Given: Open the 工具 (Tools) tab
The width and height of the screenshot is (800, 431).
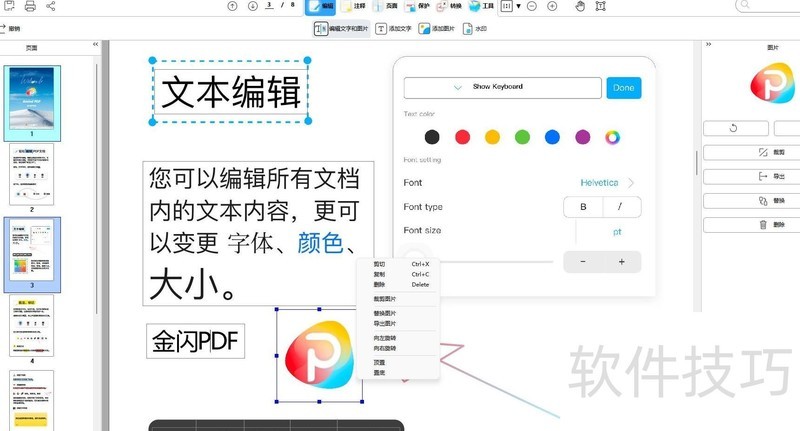Looking at the screenshot, I should click(481, 6).
